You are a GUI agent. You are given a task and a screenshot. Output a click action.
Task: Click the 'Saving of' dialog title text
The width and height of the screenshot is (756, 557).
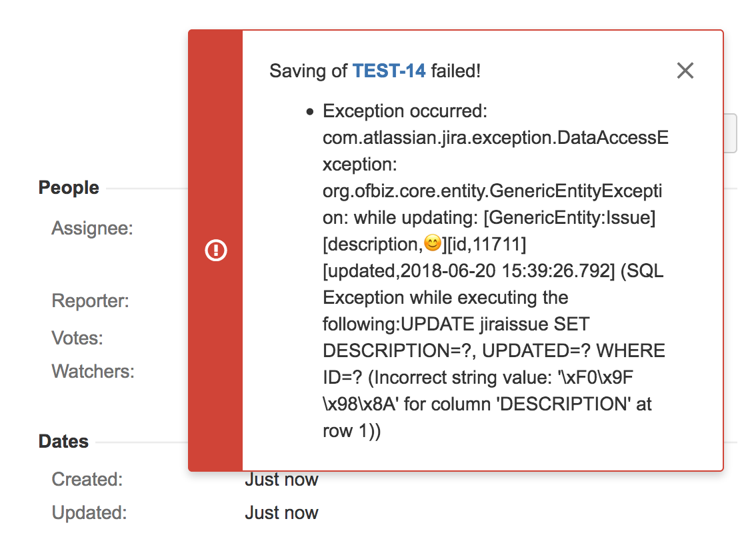click(308, 71)
